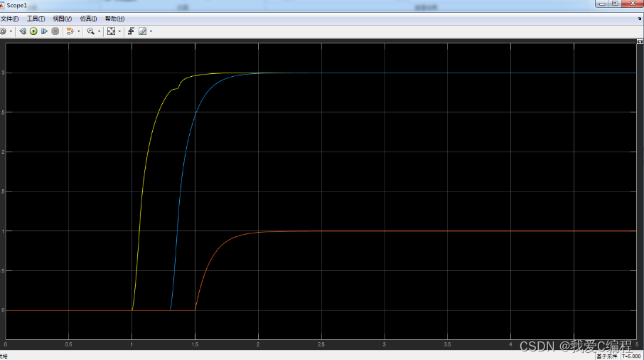Open the 帮助(H) menu

coord(114,19)
